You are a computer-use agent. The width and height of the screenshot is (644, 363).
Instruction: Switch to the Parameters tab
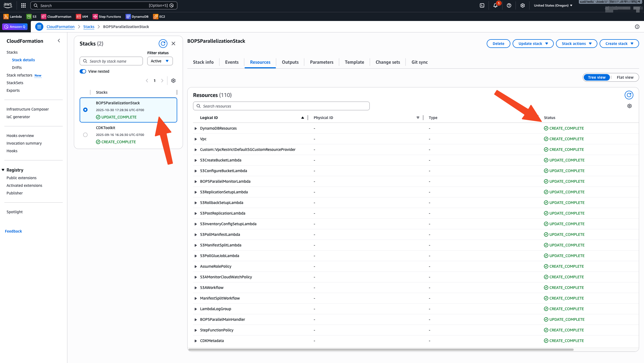[x=321, y=62]
